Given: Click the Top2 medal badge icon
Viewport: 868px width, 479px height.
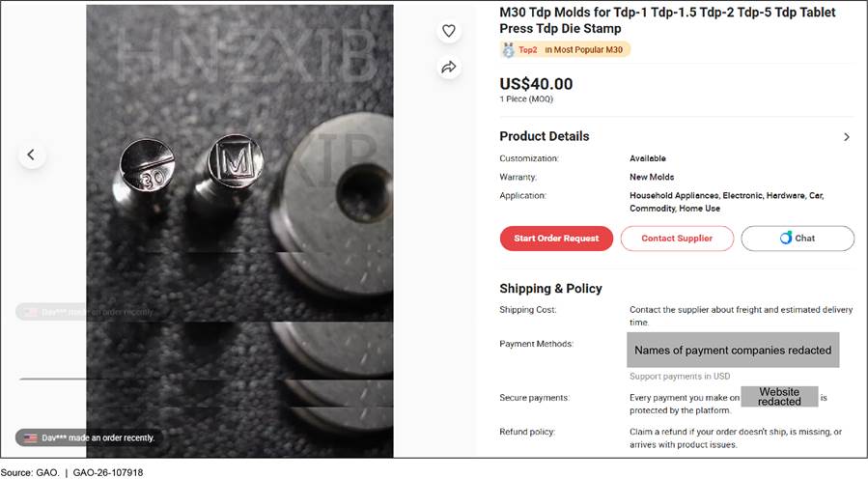Looking at the screenshot, I should coord(509,49).
